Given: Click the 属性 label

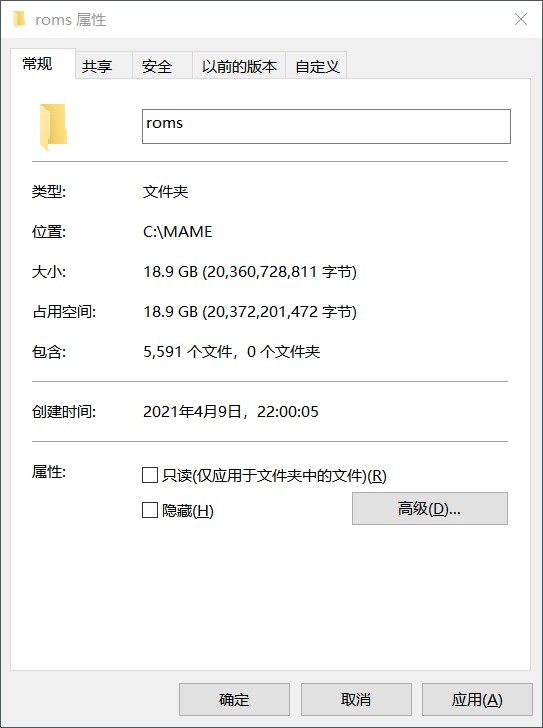Looking at the screenshot, I should pyautogui.click(x=49, y=472).
